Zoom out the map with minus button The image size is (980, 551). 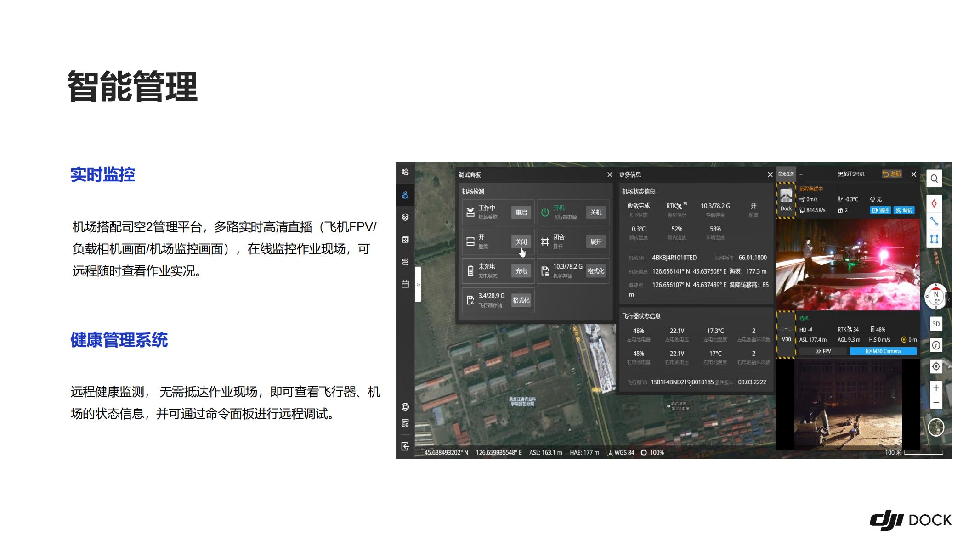936,403
